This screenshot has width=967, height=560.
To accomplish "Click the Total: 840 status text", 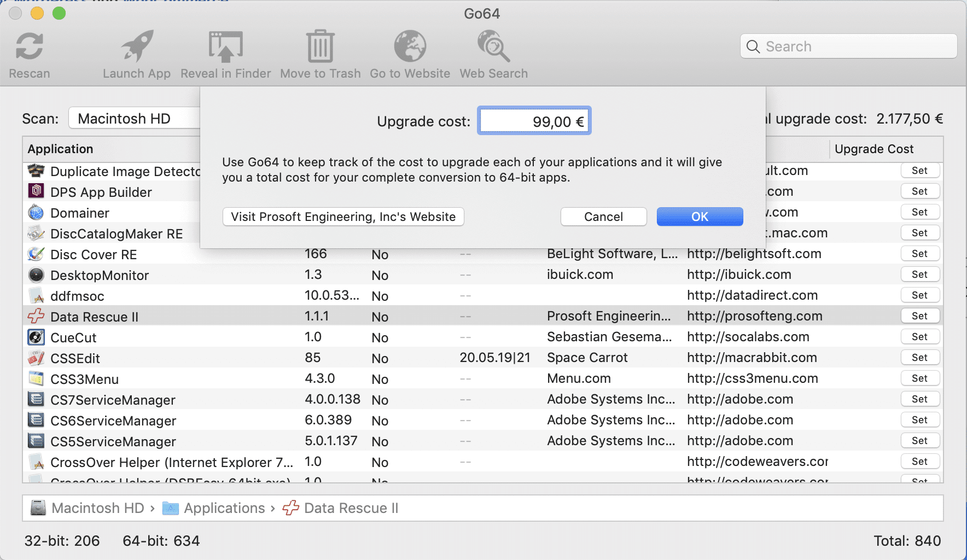I will pyautogui.click(x=907, y=541).
